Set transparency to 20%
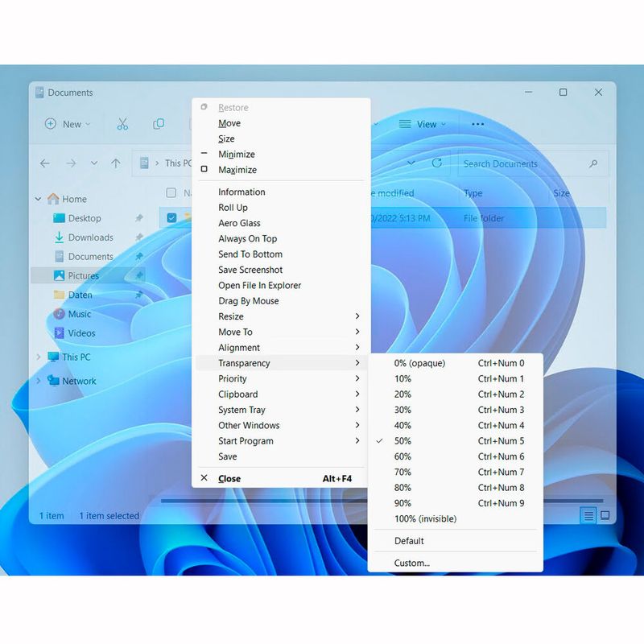The height and width of the screenshot is (644, 644). [x=456, y=394]
